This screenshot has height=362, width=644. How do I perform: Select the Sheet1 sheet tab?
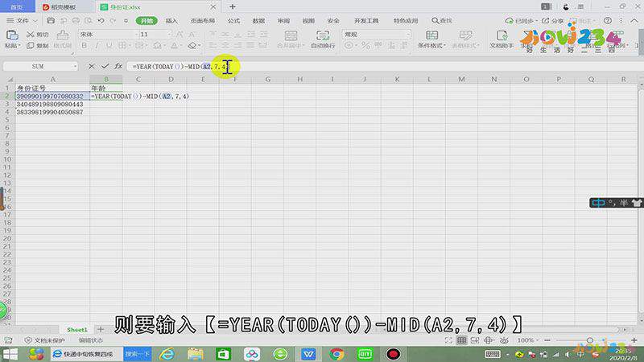click(76, 330)
